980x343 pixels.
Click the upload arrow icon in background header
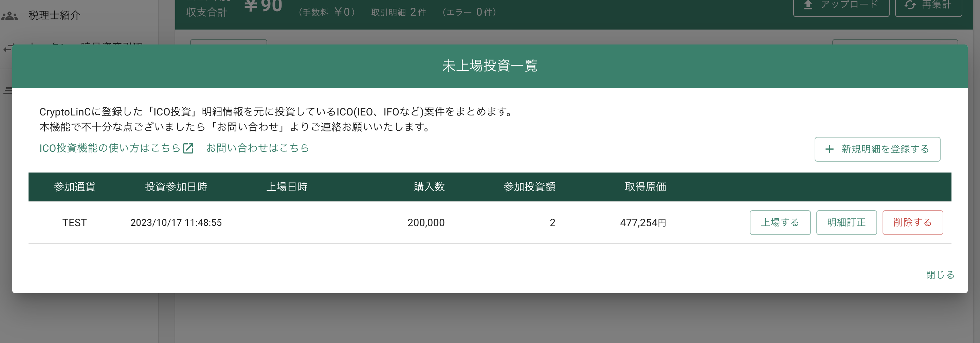[x=808, y=4]
